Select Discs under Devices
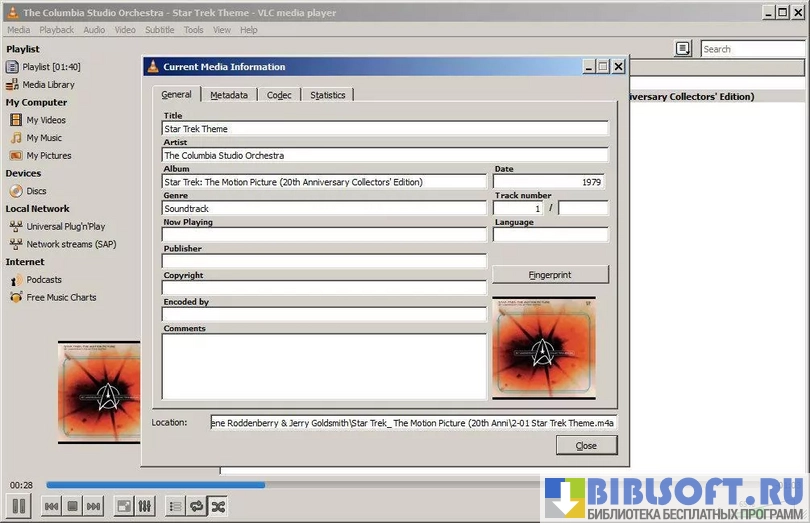This screenshot has height=523, width=810. pos(36,191)
